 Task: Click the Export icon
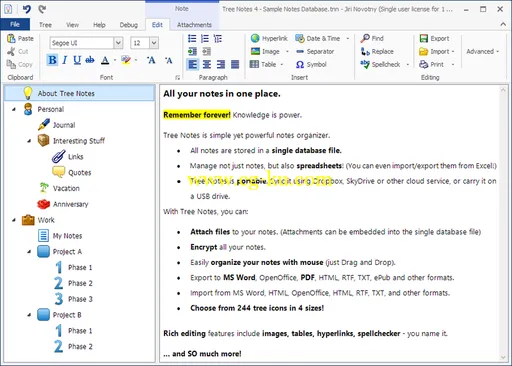click(424, 38)
